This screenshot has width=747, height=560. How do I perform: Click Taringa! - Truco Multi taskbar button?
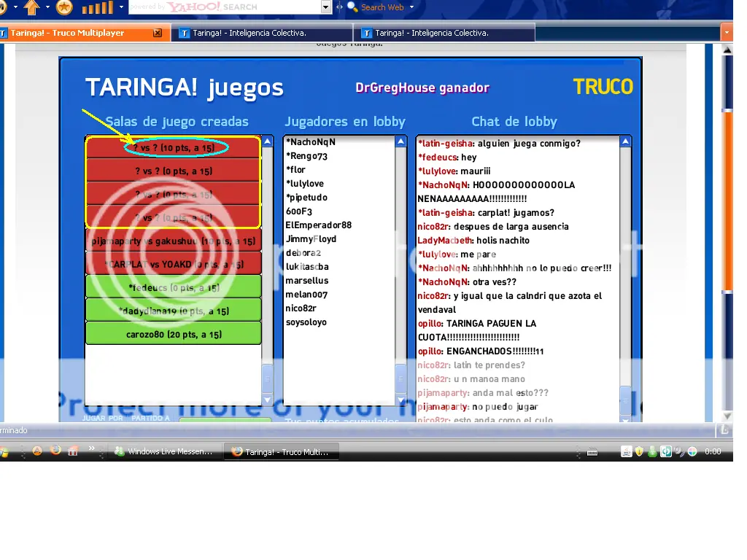point(282,451)
